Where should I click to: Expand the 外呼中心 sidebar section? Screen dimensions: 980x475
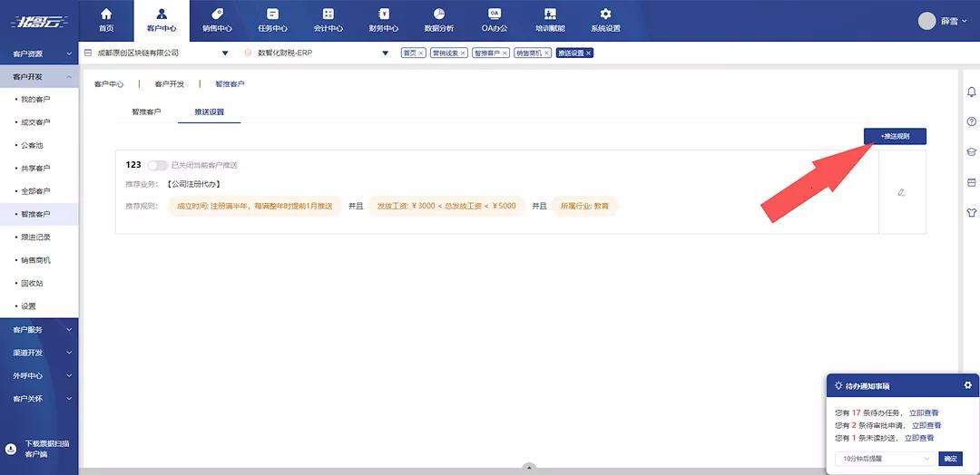(39, 376)
